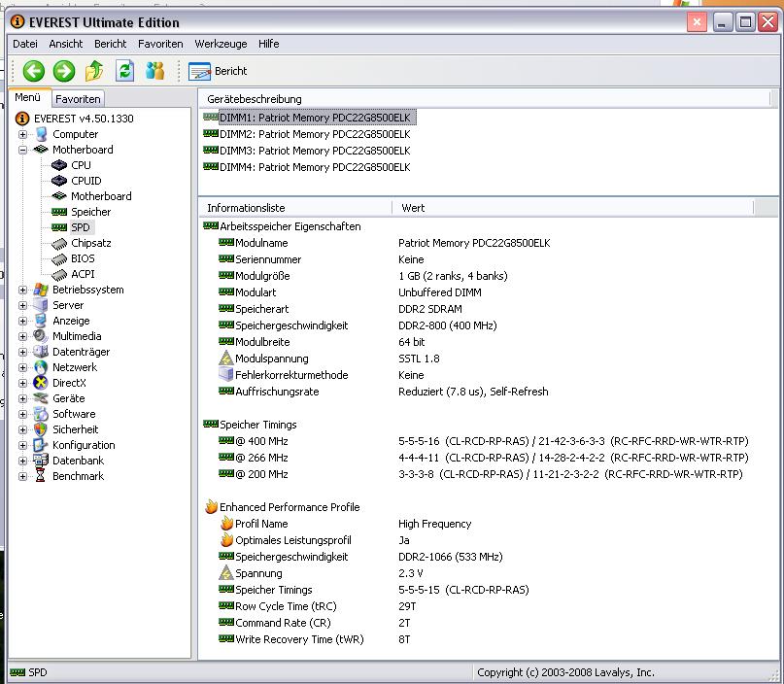Image resolution: width=784 pixels, height=684 pixels.
Task: Select the @ 400 MHz timings row
Action: [483, 441]
